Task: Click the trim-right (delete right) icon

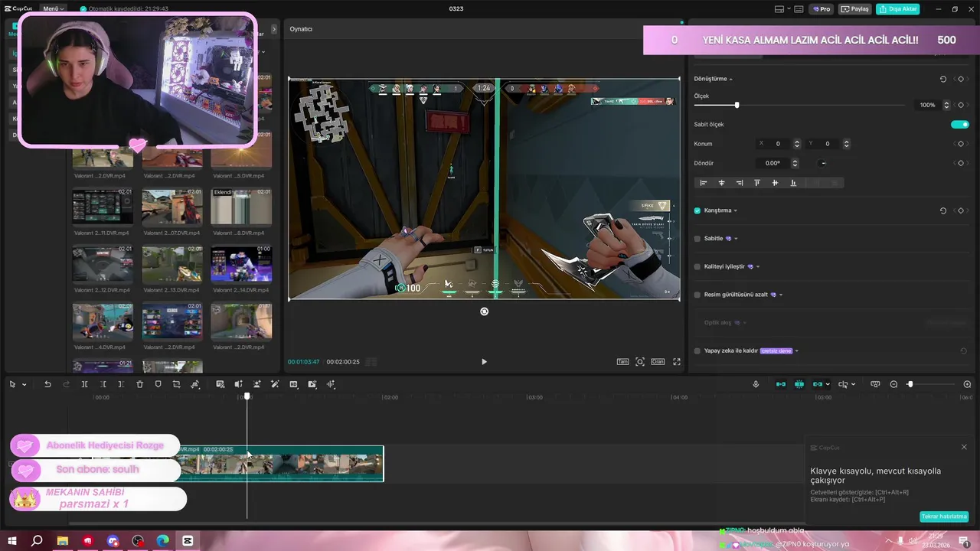Action: [x=121, y=384]
